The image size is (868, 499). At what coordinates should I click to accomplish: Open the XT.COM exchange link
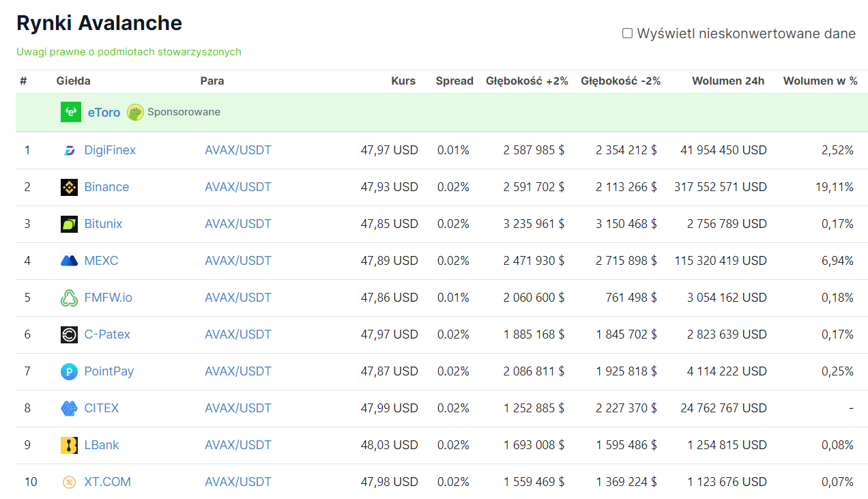(x=107, y=482)
